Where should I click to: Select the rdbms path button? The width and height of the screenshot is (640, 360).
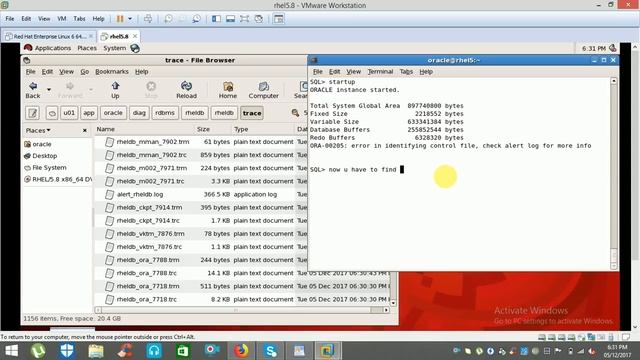pos(165,113)
